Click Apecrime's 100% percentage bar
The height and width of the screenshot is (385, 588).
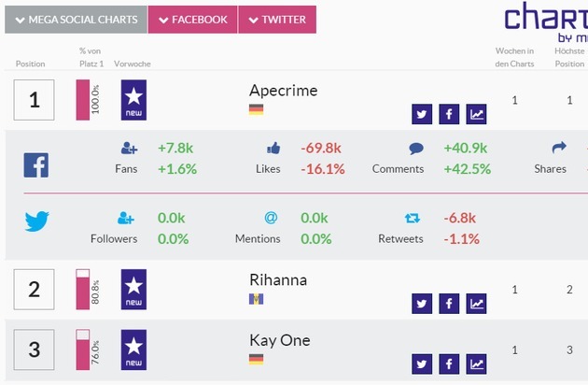click(82, 100)
